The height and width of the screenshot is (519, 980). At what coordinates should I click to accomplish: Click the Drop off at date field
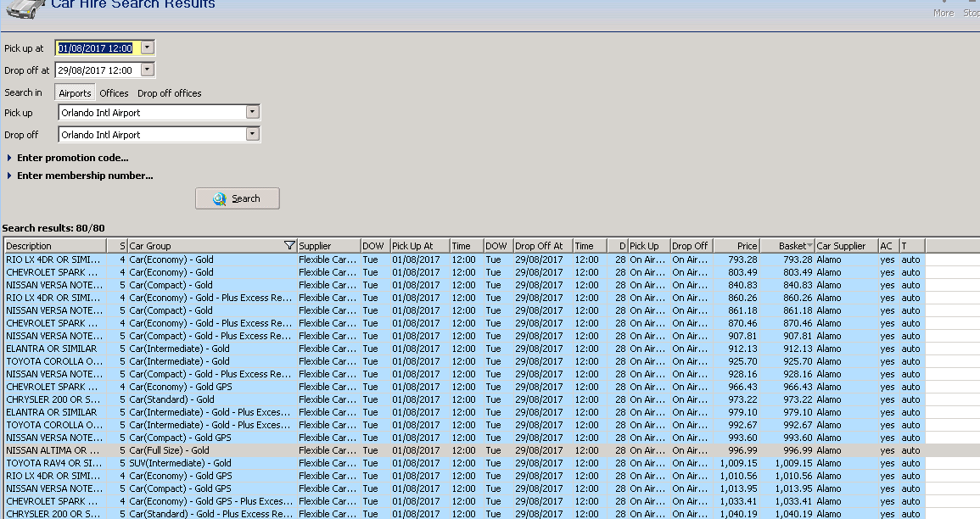click(x=98, y=70)
